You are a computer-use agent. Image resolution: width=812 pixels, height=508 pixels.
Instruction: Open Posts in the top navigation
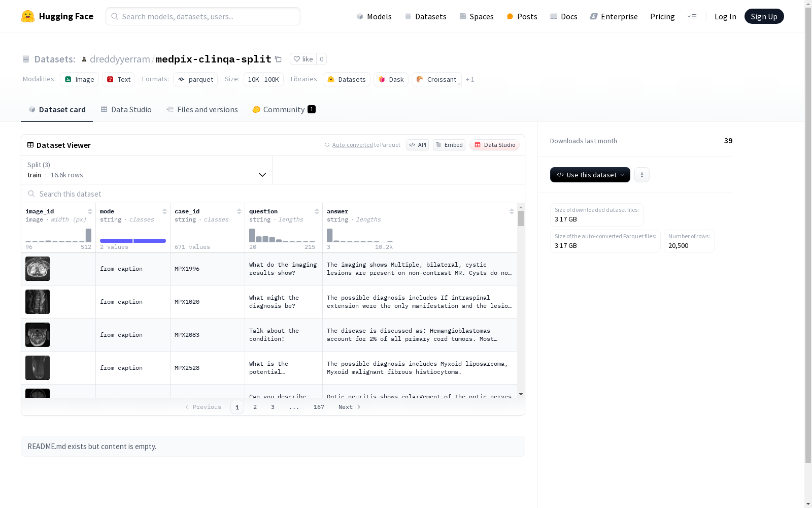pyautogui.click(x=522, y=16)
